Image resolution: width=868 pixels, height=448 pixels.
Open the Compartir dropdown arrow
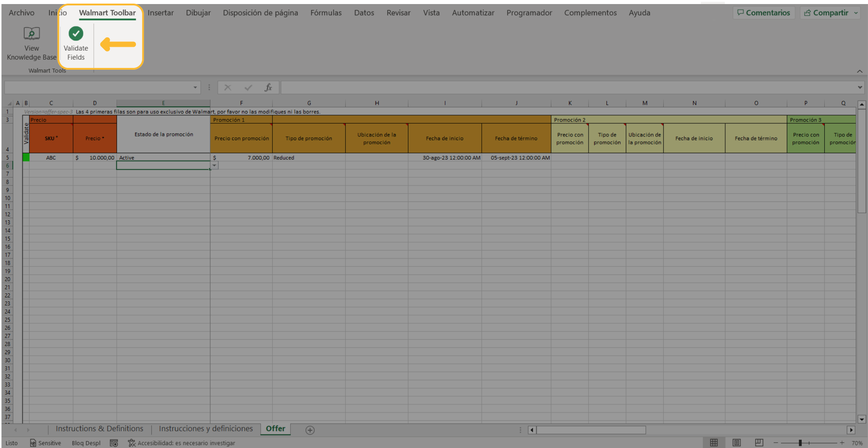click(x=856, y=13)
